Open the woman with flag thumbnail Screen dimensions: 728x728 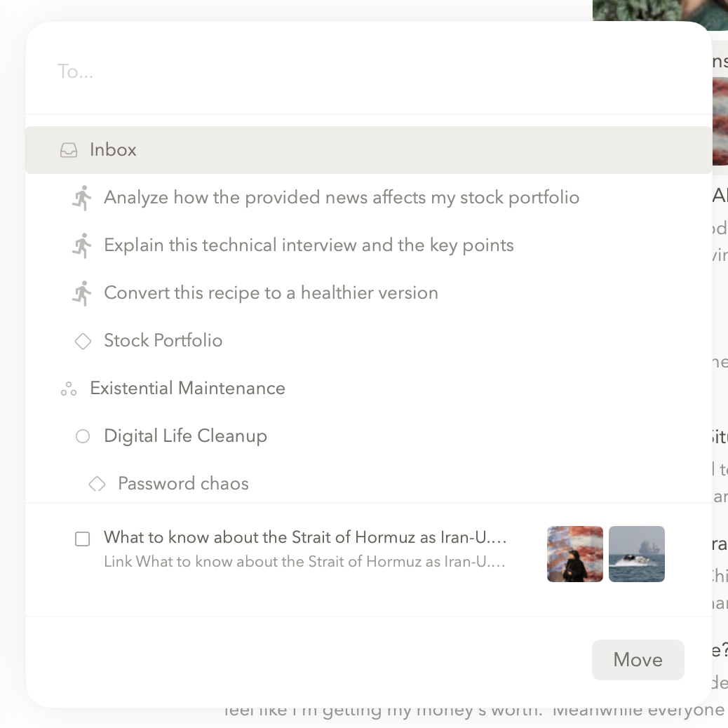coord(575,554)
